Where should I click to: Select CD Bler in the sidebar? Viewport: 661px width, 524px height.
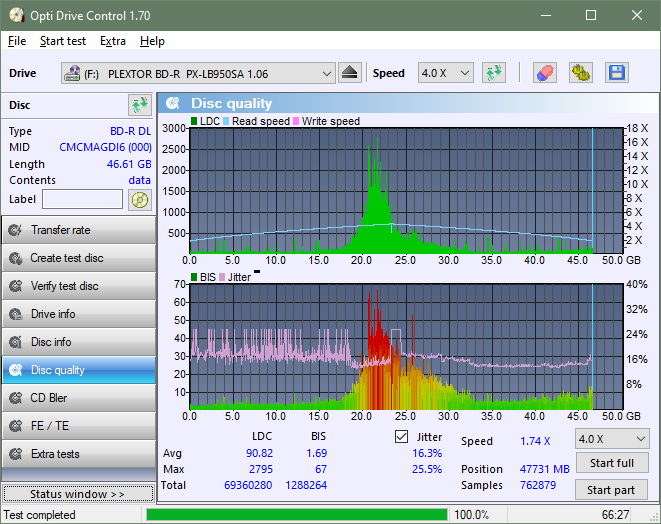click(x=79, y=398)
